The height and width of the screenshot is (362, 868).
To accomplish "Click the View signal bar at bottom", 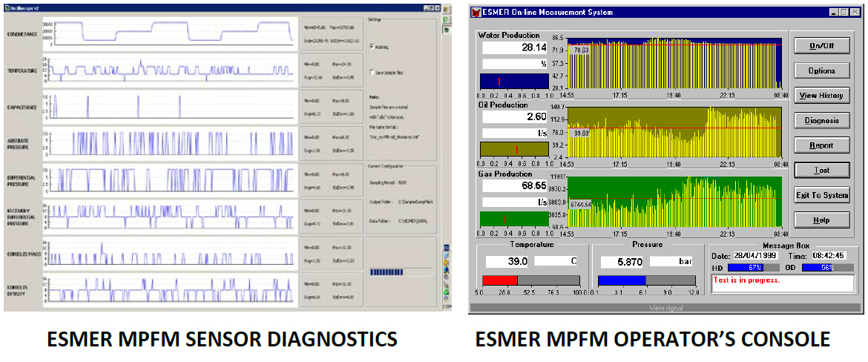I will pos(665,308).
